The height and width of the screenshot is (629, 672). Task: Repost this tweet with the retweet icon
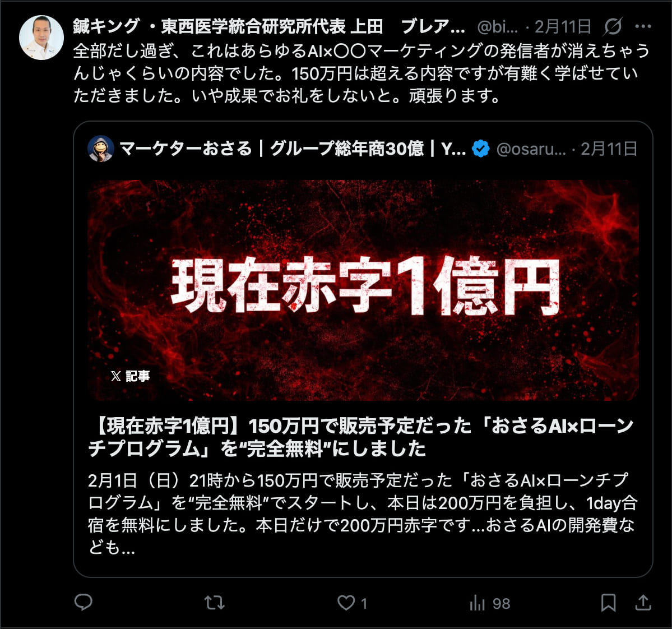tap(214, 603)
